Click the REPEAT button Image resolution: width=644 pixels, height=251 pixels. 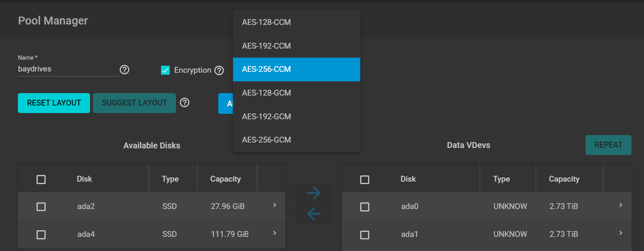608,145
